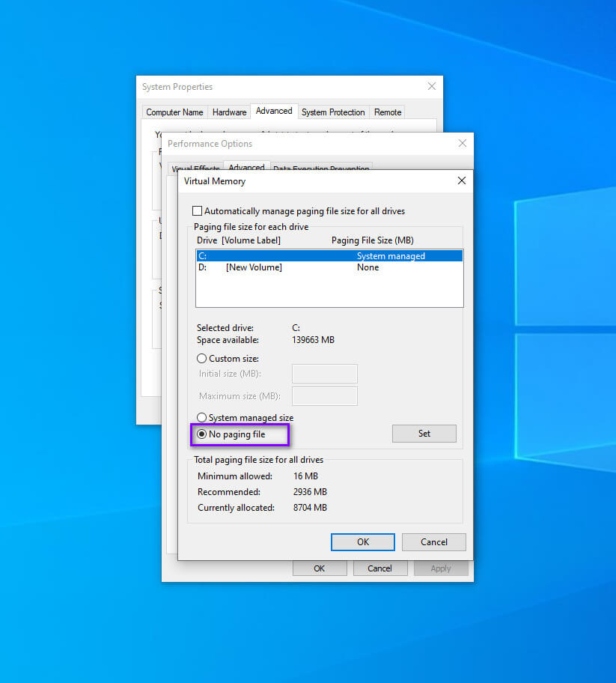Select drive C: in the paging list
The image size is (616, 683).
pyautogui.click(x=329, y=255)
